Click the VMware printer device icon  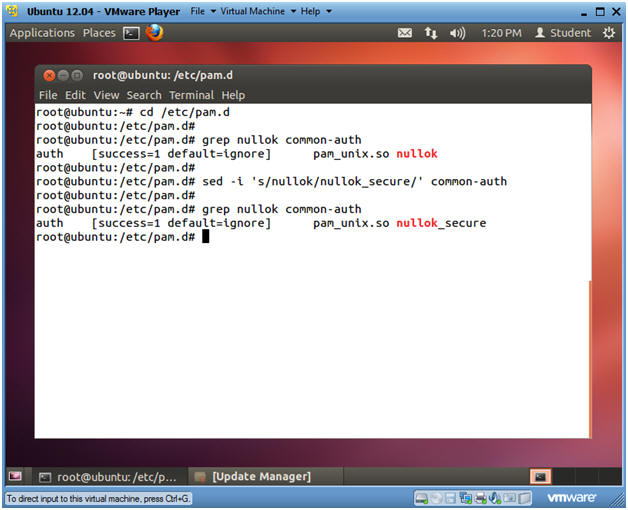[x=480, y=498]
